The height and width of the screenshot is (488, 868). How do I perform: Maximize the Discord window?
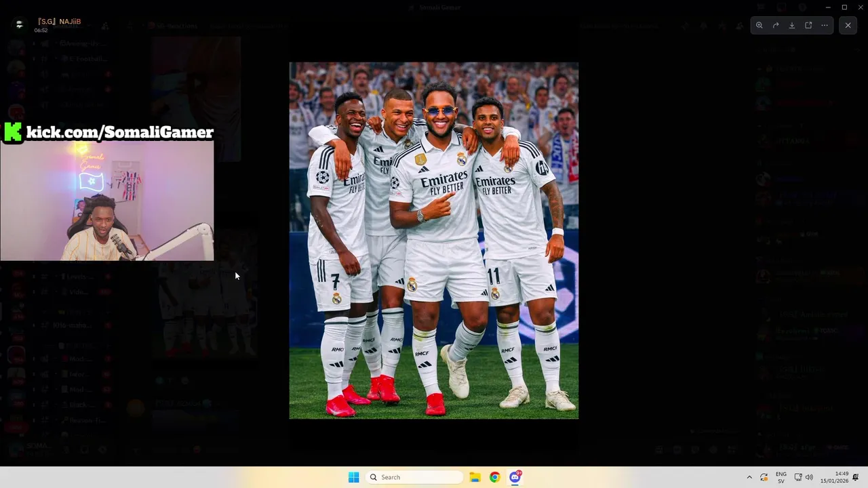844,7
